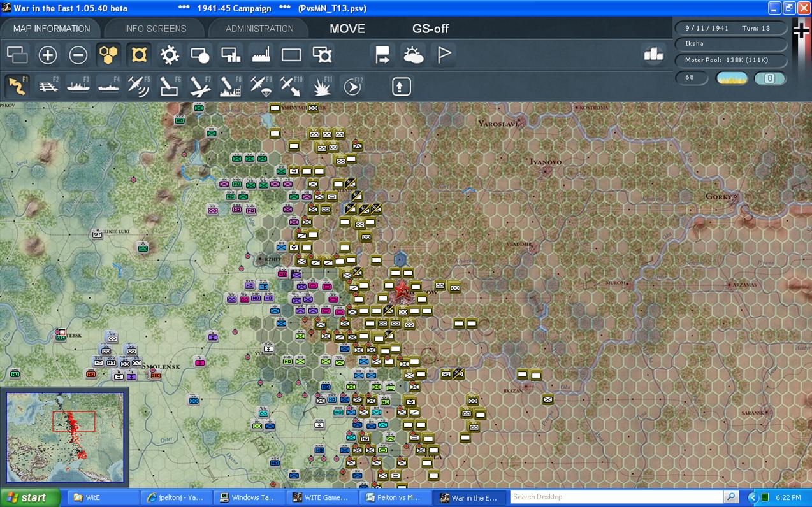
Task: Select the F8 bomb city icon
Action: [231, 86]
